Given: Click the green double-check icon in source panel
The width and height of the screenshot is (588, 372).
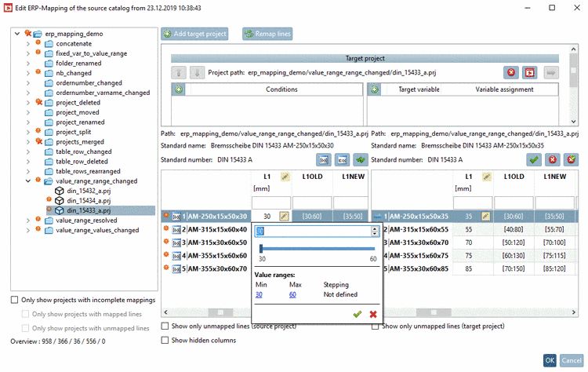Looking at the screenshot, I should click(361, 160).
